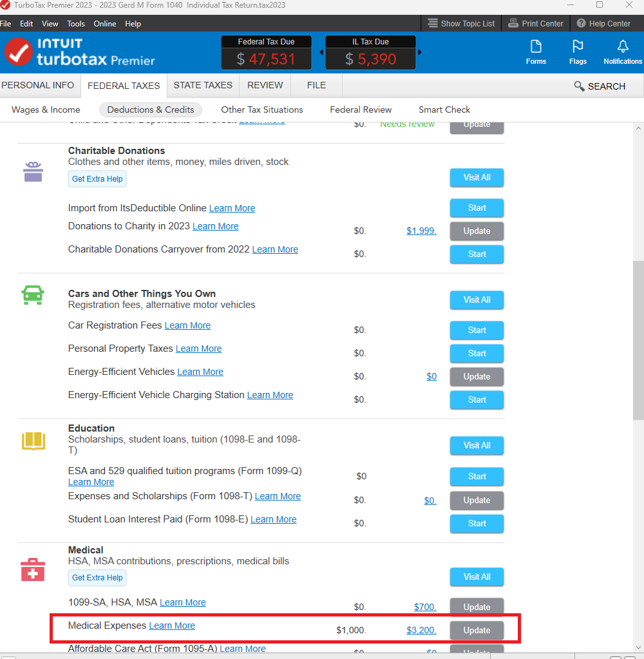Click Visit All for Education
This screenshot has width=644, height=659.
tap(477, 445)
